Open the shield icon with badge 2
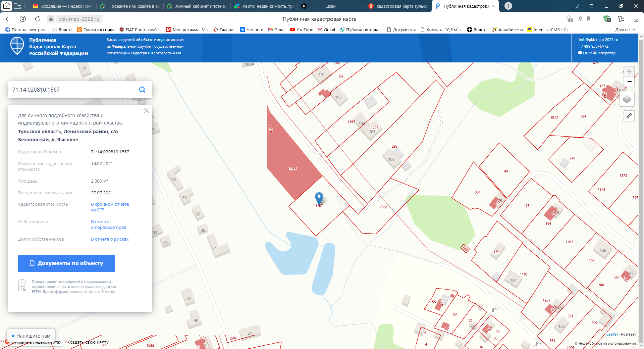The image size is (644, 349). pos(569,19)
